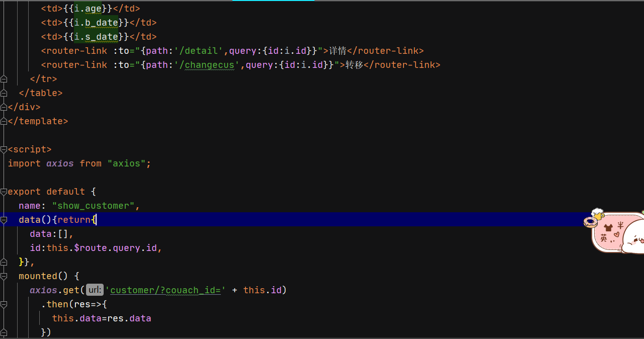Click the fold end marker at </tr>
The image size is (644, 339).
(4, 79)
